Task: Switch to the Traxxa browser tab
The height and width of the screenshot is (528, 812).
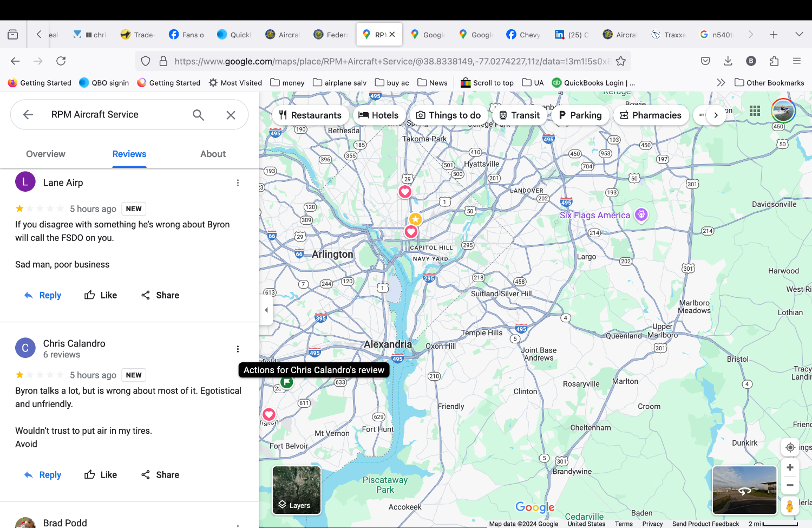Action: pos(669,35)
